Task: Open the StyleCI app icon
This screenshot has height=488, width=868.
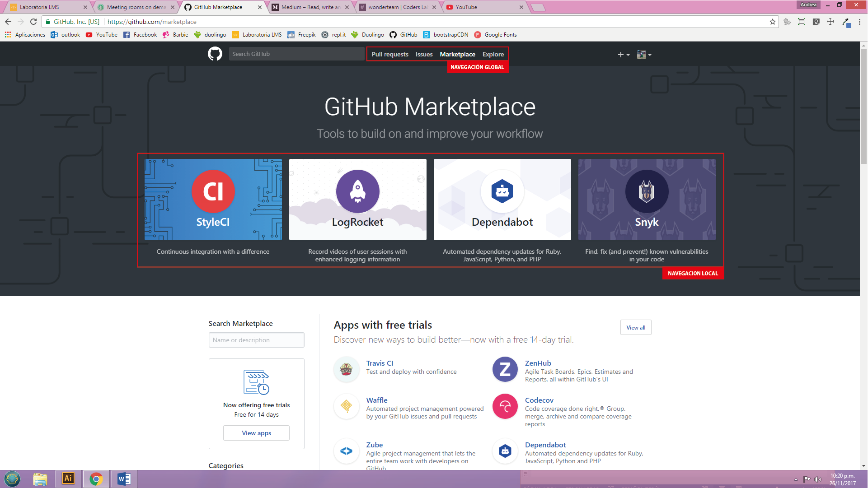Action: click(213, 191)
